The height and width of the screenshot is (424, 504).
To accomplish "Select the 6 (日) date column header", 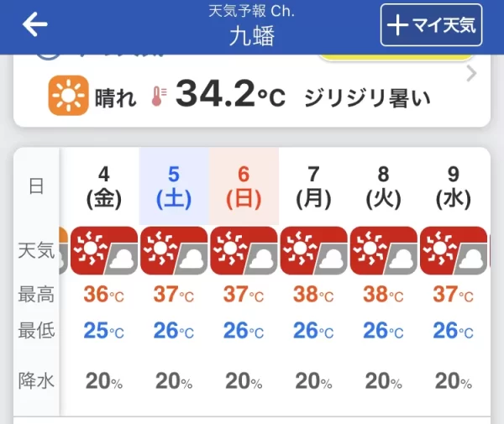I will tap(244, 186).
